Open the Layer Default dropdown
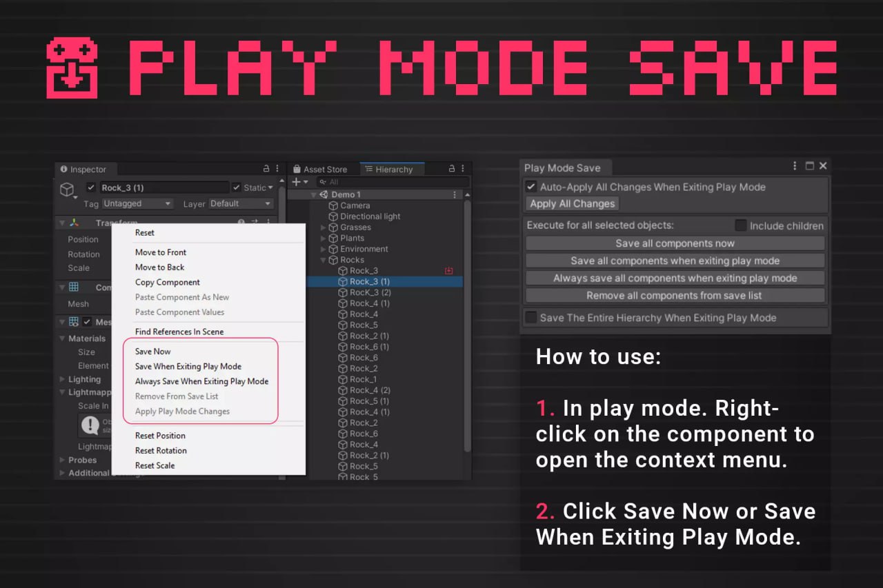The image size is (883, 588). point(240,203)
